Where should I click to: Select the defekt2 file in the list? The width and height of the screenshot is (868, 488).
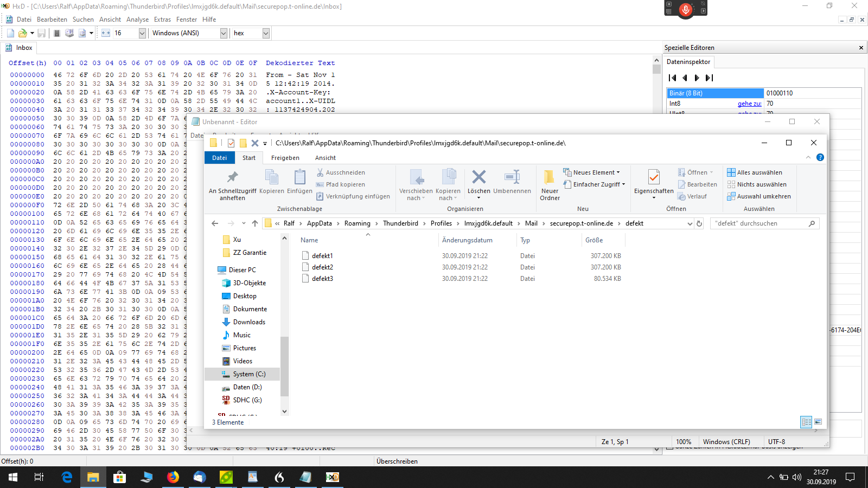(x=322, y=267)
